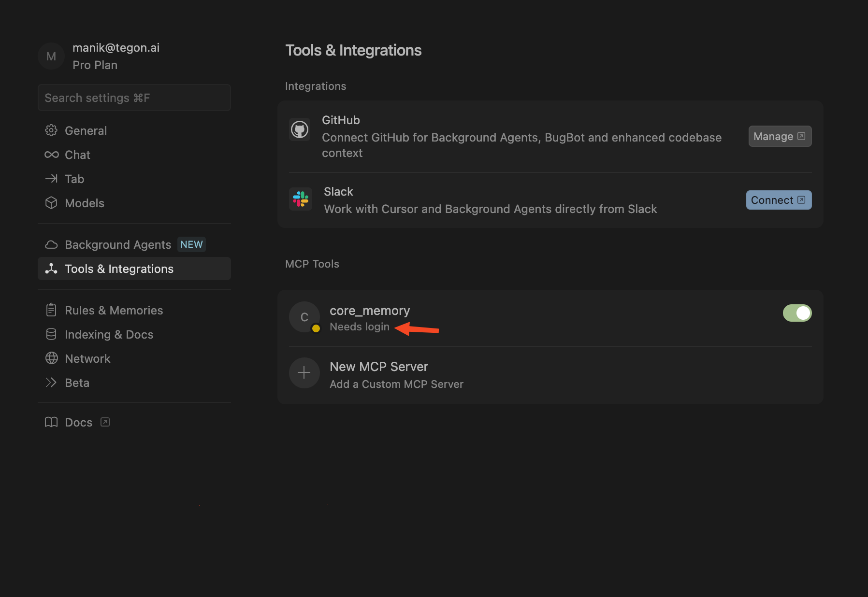Click the plus icon for New MCP Server
Viewport: 868px width, 597px height.
click(304, 373)
